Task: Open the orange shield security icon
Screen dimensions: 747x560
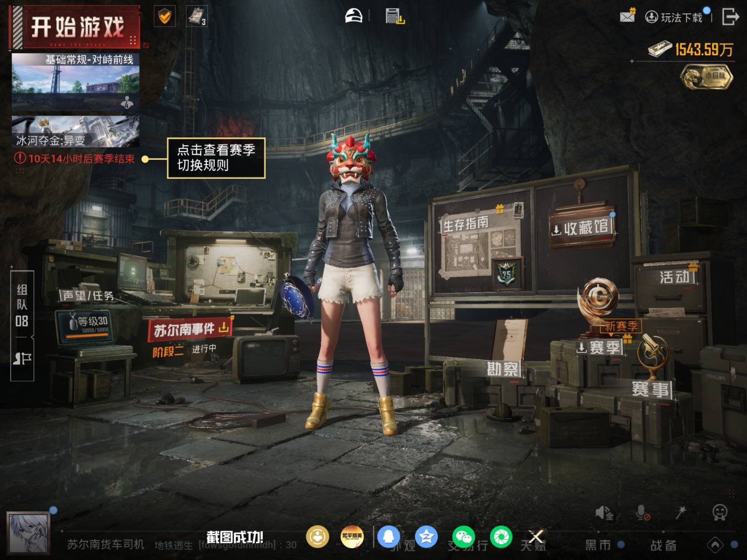Action: (x=164, y=17)
